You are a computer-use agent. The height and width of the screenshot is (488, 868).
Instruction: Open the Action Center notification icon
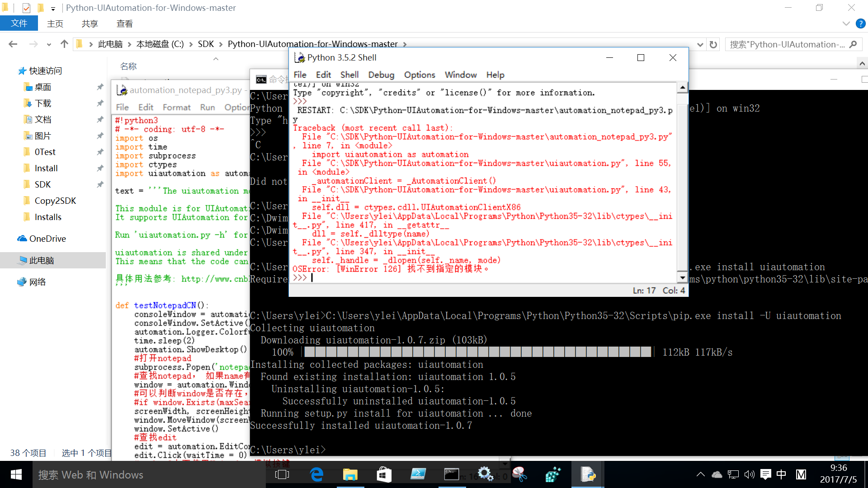[765, 474]
